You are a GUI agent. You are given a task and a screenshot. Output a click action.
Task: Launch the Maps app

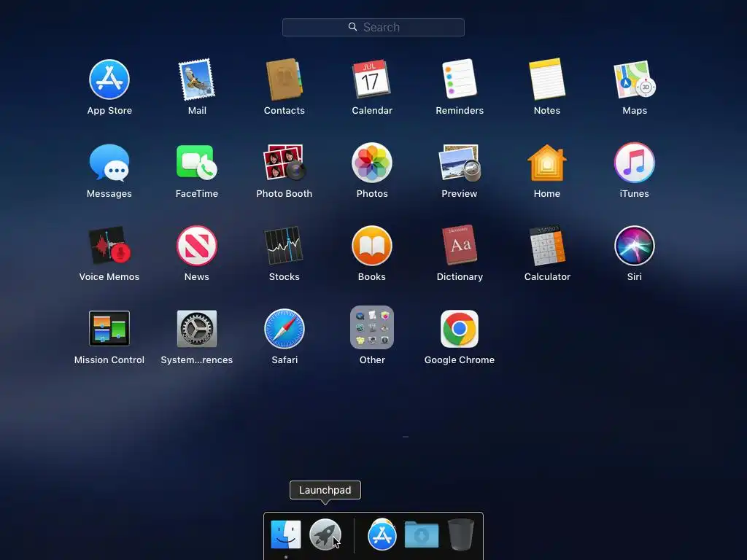click(x=635, y=79)
